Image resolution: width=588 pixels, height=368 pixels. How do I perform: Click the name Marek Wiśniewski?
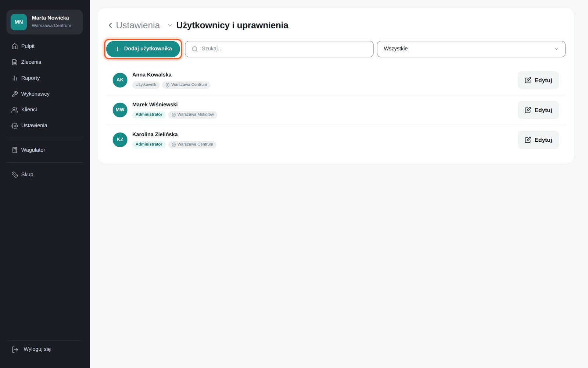click(x=155, y=105)
